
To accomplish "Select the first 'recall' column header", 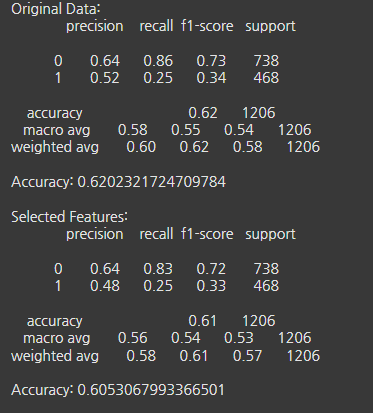I will click(x=156, y=26).
